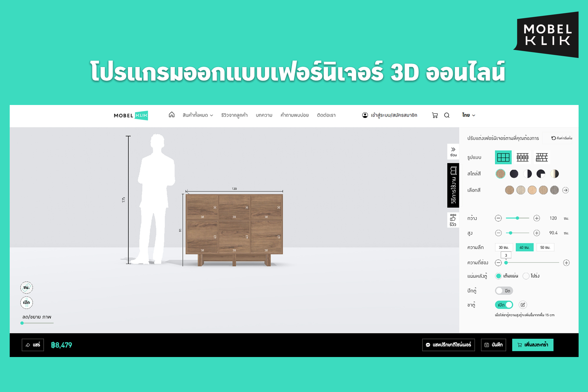Click the height slider handle
This screenshot has height=392, width=588.
(x=511, y=233)
